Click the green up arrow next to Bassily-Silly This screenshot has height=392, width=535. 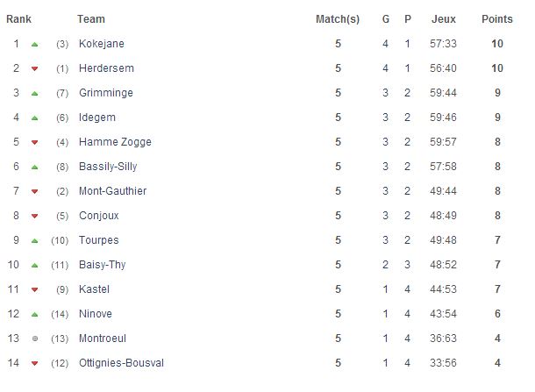point(34,167)
